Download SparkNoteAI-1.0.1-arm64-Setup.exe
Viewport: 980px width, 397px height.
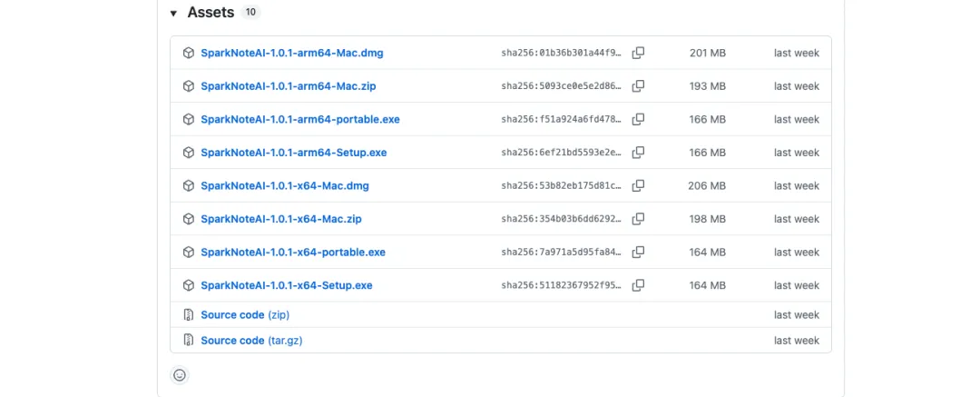point(293,153)
